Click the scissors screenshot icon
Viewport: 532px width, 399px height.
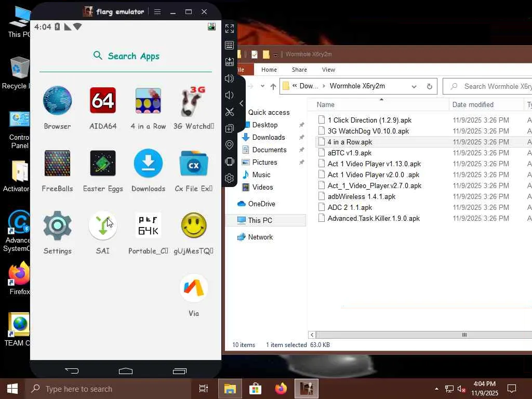(229, 112)
